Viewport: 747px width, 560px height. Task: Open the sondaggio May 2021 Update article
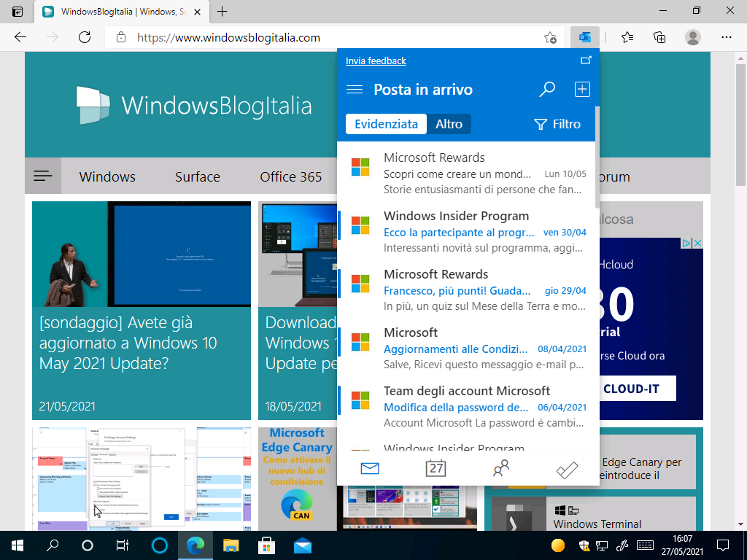click(142, 311)
